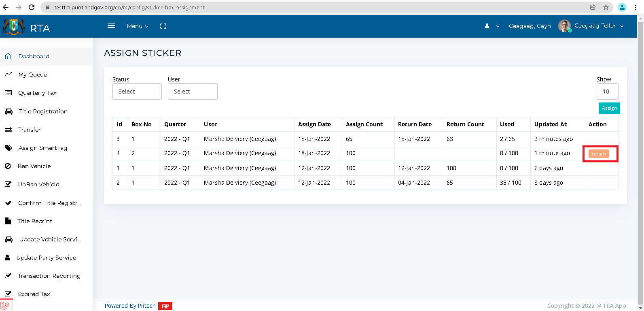Click the Update Vehicle Service car icon
Image resolution: width=644 pixels, height=311 pixels.
[8, 239]
